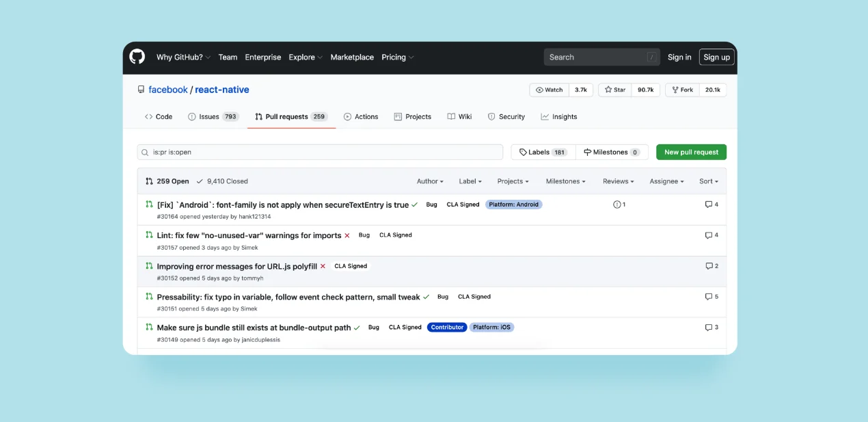
Task: Open comments icon on PR #30151
Action: pos(709,297)
